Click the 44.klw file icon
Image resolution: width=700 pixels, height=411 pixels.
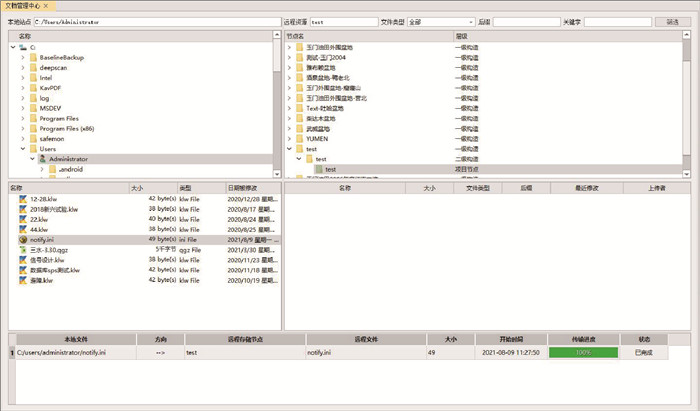pyautogui.click(x=24, y=230)
